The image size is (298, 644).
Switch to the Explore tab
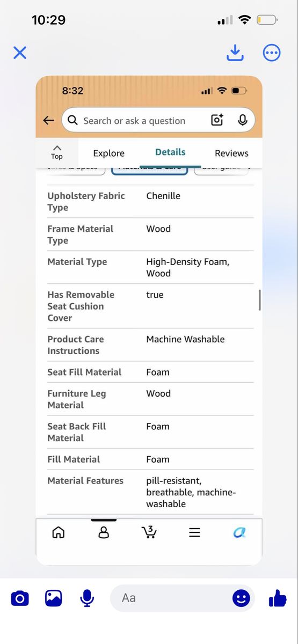pos(109,153)
